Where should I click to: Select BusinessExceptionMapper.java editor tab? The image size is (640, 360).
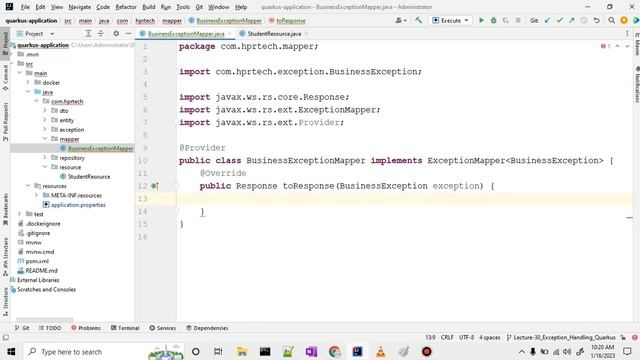pyautogui.click(x=186, y=33)
